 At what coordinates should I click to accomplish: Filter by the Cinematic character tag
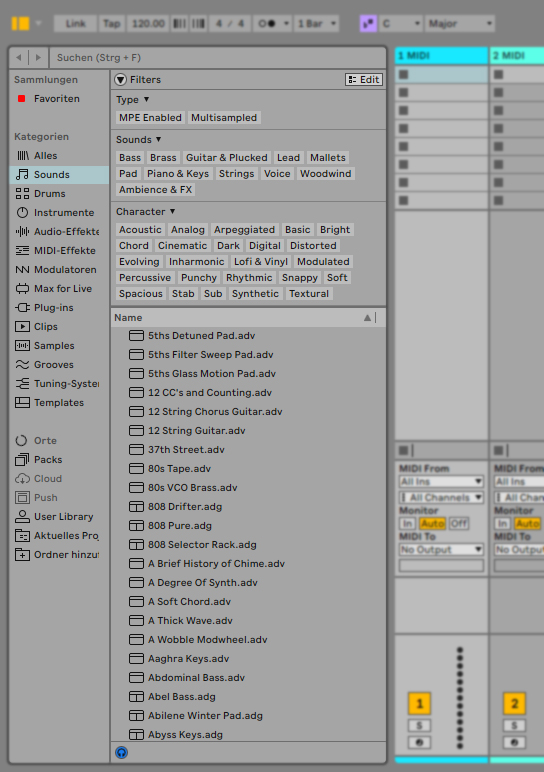[x=182, y=246]
